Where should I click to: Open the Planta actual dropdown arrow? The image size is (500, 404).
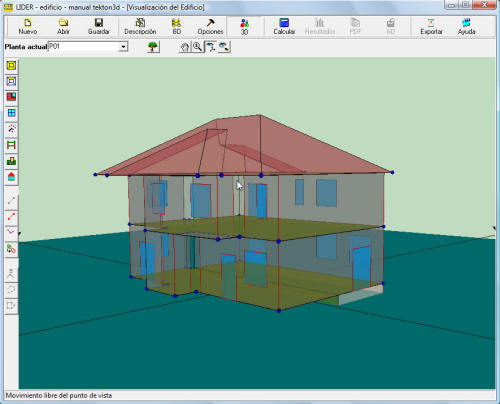[123, 47]
